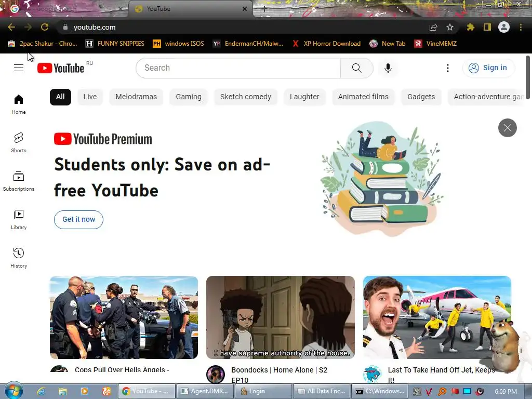
Task: Open the Chrome extensions puzzle icon
Action: click(x=470, y=27)
